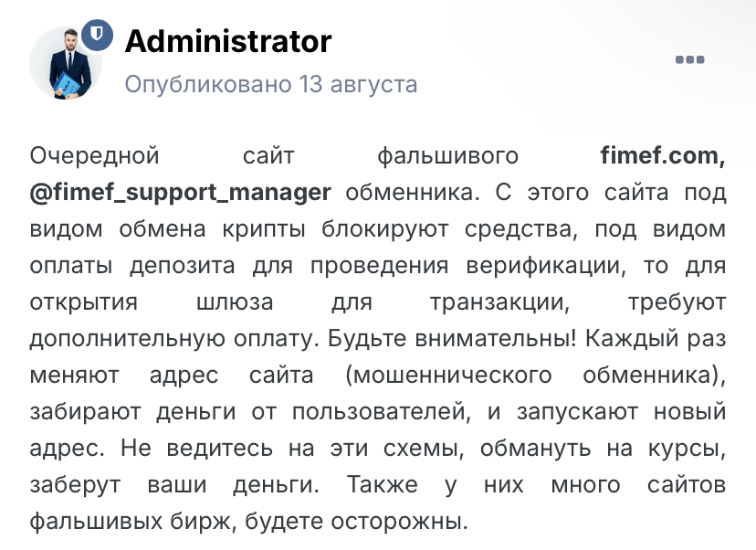This screenshot has height=550, width=756.
Task: Click the 'Опубликовано 13 августа' timestamp
Action: tap(271, 84)
